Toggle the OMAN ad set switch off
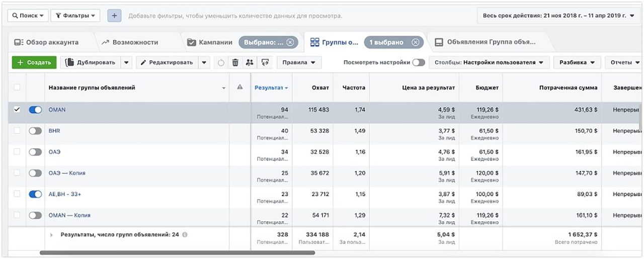Viewport: 644px width, 259px height. [35, 110]
